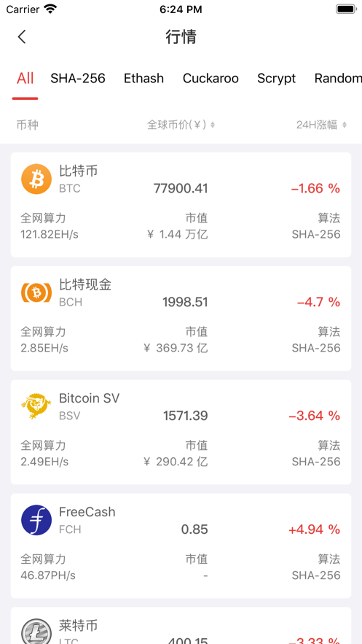Tap the BTC -1.66 % change label
Image resolution: width=362 pixels, height=644 pixels.
click(x=315, y=188)
